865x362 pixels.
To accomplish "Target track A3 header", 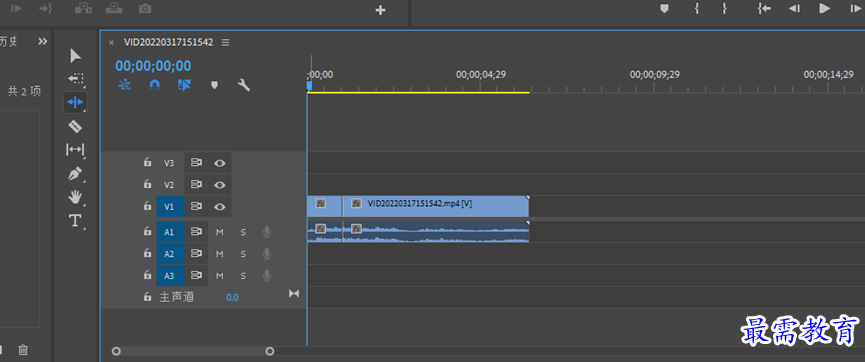I will coord(169,275).
